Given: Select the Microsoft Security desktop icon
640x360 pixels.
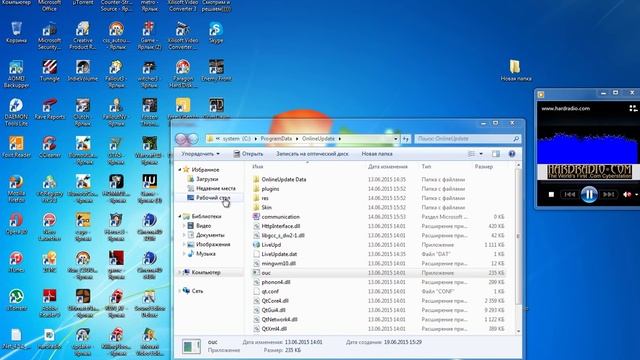Looking at the screenshot, I should click(x=49, y=36).
